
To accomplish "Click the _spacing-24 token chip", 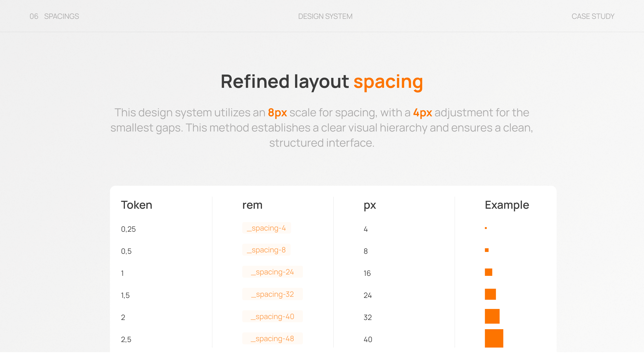I will click(x=273, y=272).
